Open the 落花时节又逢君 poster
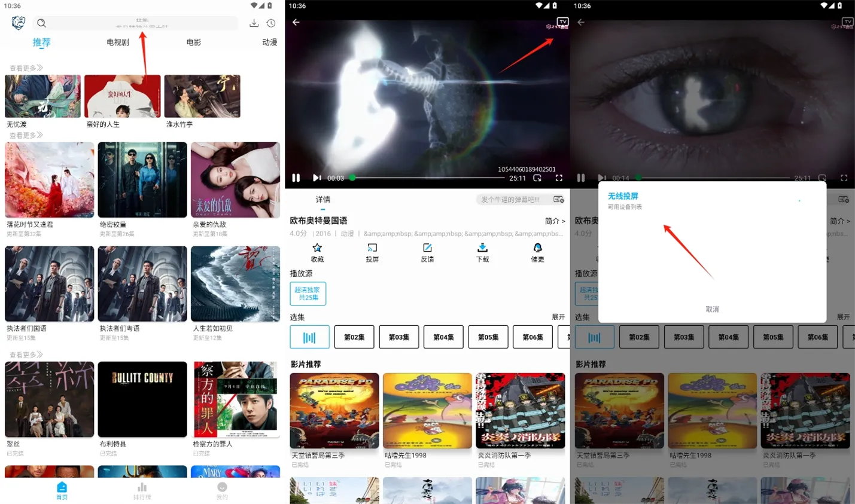 click(x=50, y=180)
